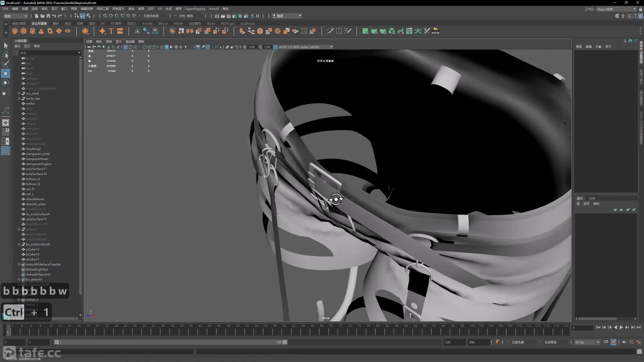Screen dimensions: 644x362
Task: Select the Lasso select tool
Action: click(6, 55)
